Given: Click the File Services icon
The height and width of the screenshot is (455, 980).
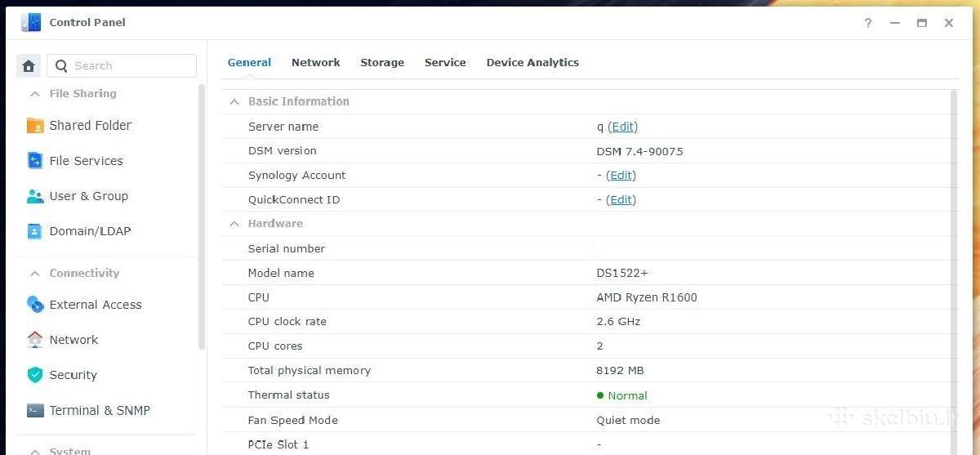Looking at the screenshot, I should [35, 161].
